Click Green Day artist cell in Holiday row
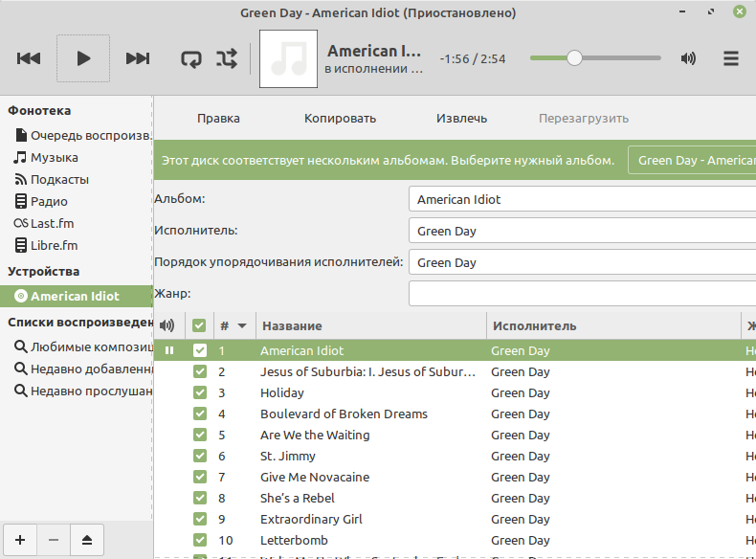The width and height of the screenshot is (756, 559). click(x=521, y=393)
